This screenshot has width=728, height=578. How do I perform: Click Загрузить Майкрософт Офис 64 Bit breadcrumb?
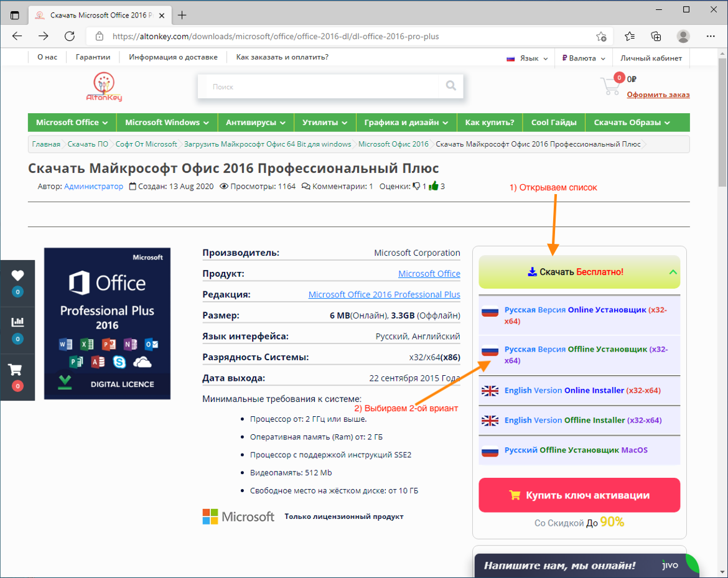click(268, 144)
